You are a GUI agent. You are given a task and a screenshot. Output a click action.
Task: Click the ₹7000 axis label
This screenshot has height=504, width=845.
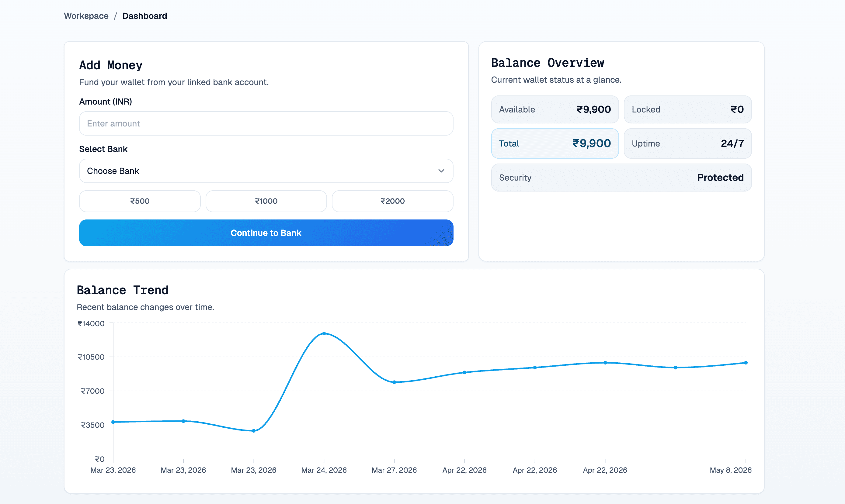(93, 391)
